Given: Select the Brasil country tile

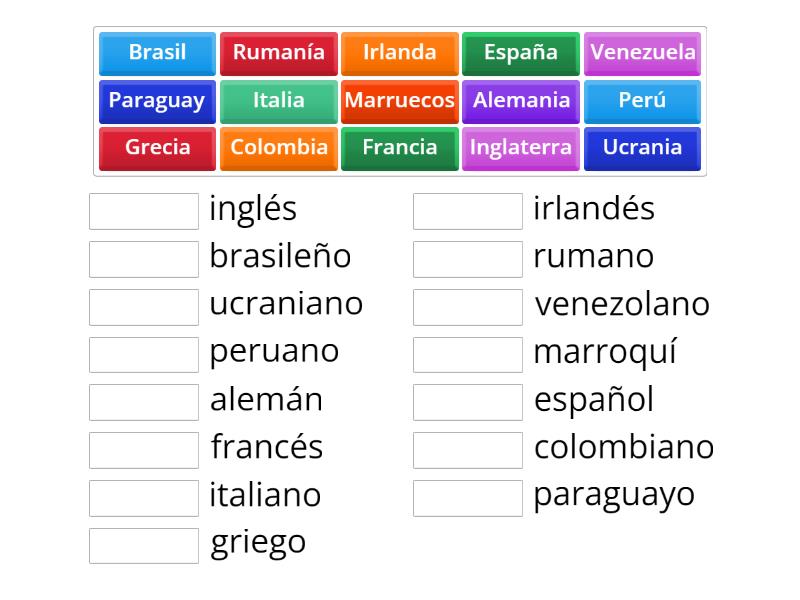Looking at the screenshot, I should click(x=156, y=53).
